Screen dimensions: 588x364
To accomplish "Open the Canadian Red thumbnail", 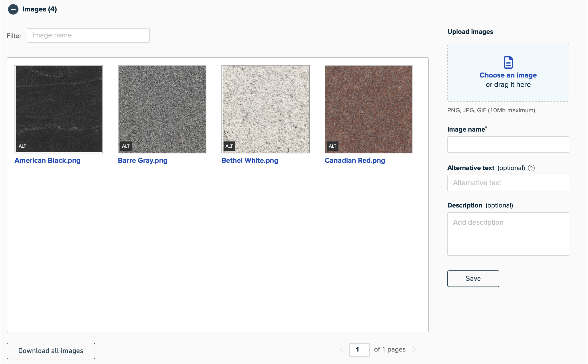I will 369,109.
